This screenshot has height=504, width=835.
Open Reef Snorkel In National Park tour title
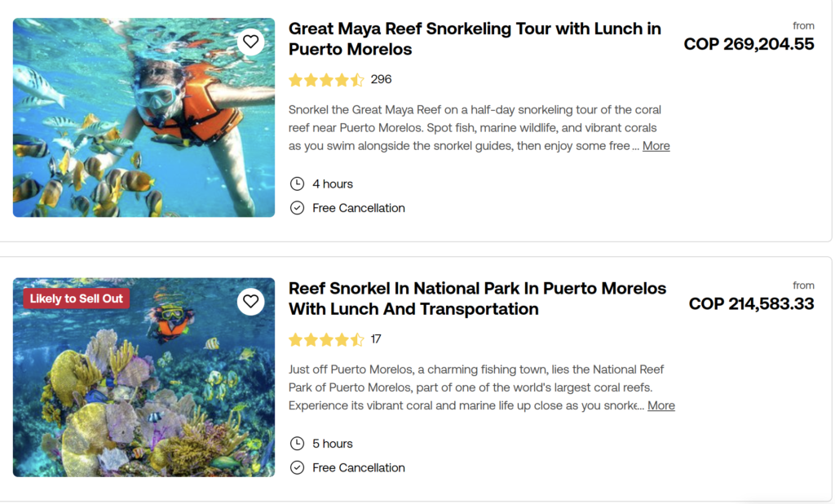tap(477, 298)
